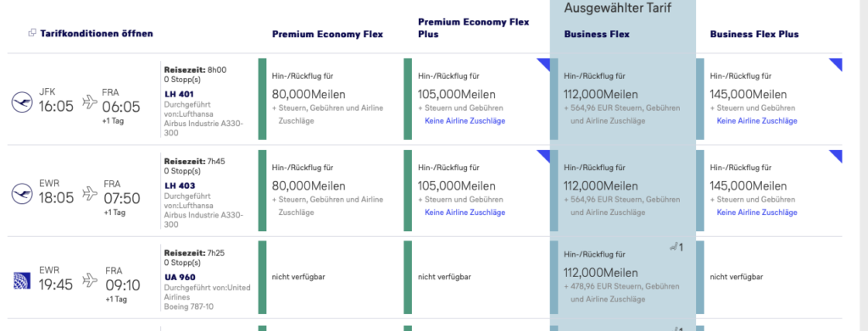Image resolution: width=868 pixels, height=331 pixels.
Task: Click UA 960 flight number
Action: 180,278
